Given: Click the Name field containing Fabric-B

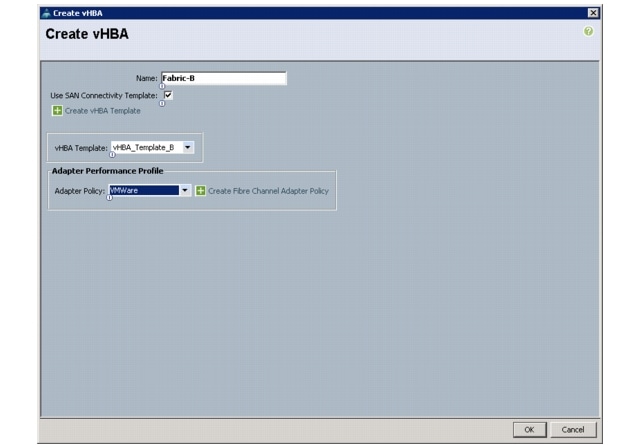Looking at the screenshot, I should click(224, 78).
